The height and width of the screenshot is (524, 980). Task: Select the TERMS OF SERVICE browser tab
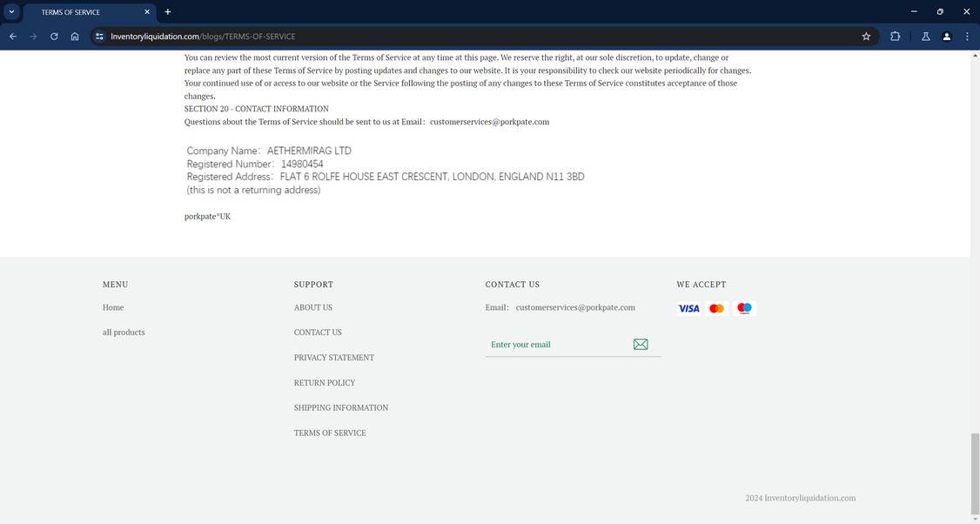tap(89, 12)
